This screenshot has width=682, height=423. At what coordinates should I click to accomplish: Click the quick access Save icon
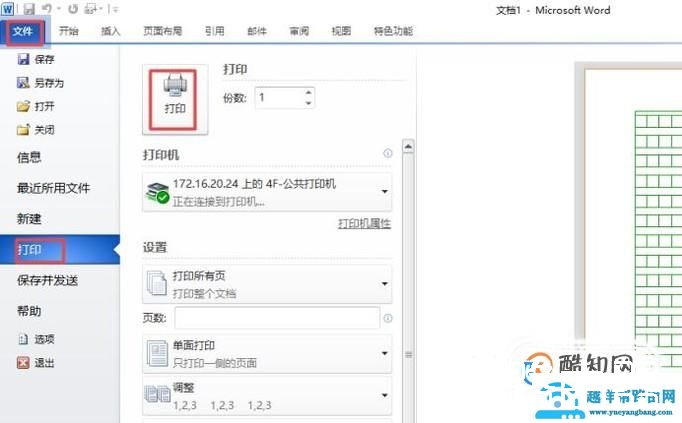(29, 9)
